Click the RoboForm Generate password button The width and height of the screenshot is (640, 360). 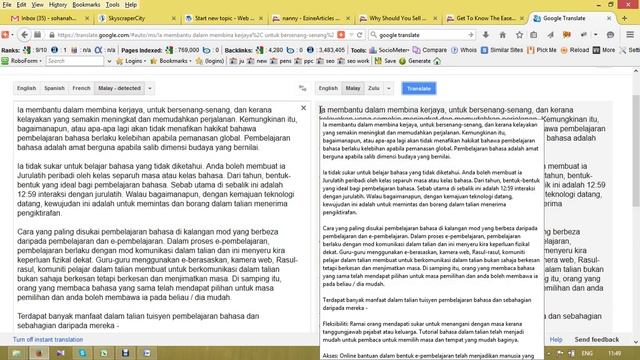click(414, 61)
